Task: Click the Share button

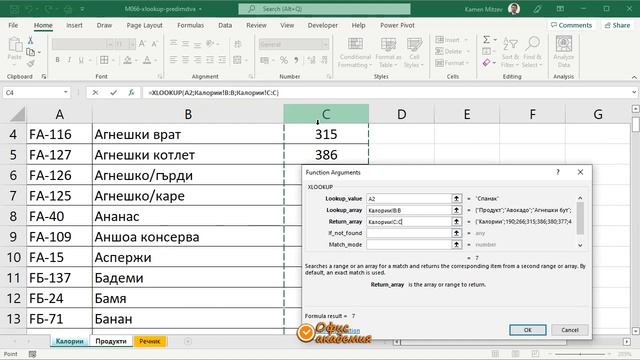Action: point(617,25)
